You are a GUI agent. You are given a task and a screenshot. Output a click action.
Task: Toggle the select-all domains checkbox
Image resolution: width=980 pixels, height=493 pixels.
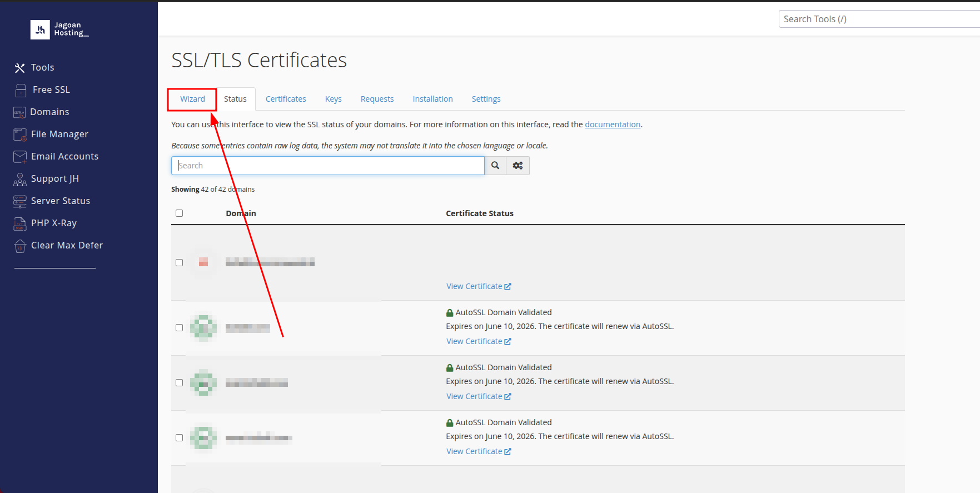coord(179,213)
